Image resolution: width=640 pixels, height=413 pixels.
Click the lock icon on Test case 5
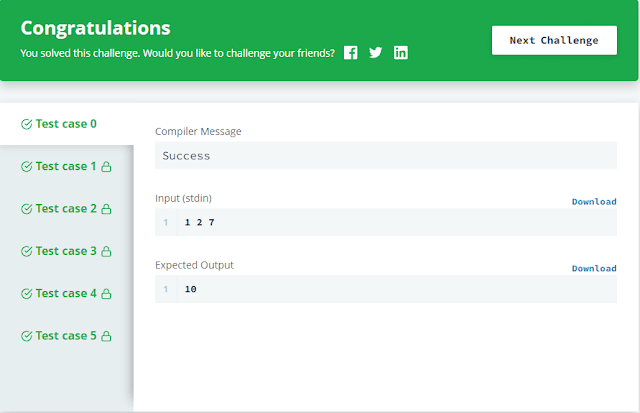point(106,336)
